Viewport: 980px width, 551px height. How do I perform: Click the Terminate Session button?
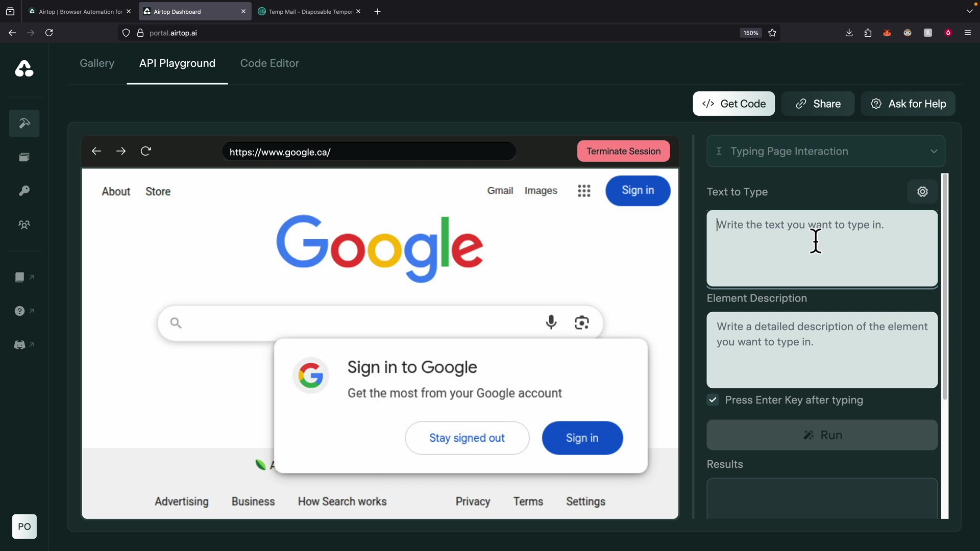[x=623, y=151]
